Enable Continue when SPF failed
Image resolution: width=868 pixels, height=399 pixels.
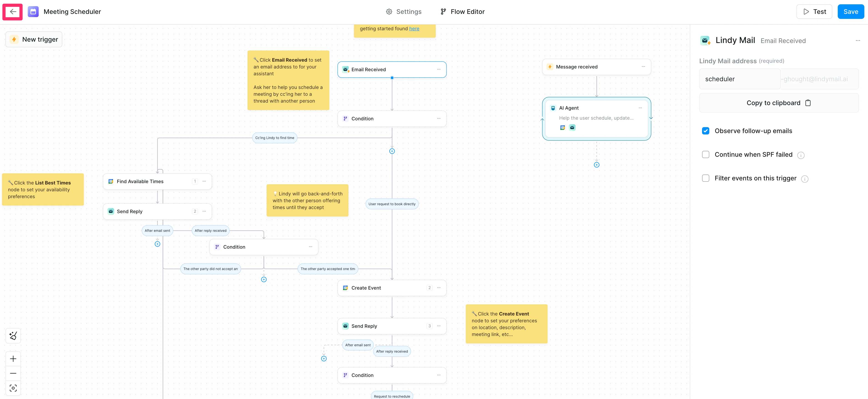point(705,154)
